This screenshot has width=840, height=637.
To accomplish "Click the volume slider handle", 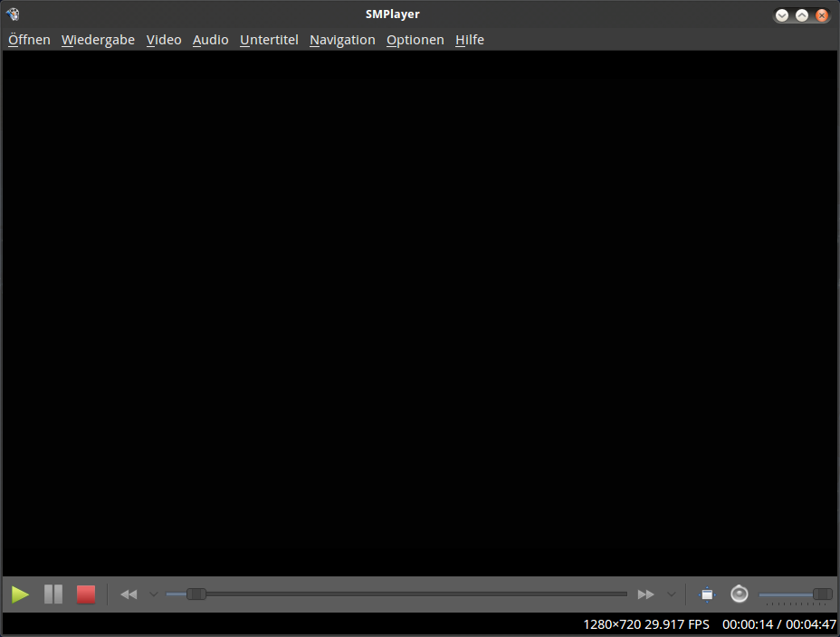I will point(822,594).
